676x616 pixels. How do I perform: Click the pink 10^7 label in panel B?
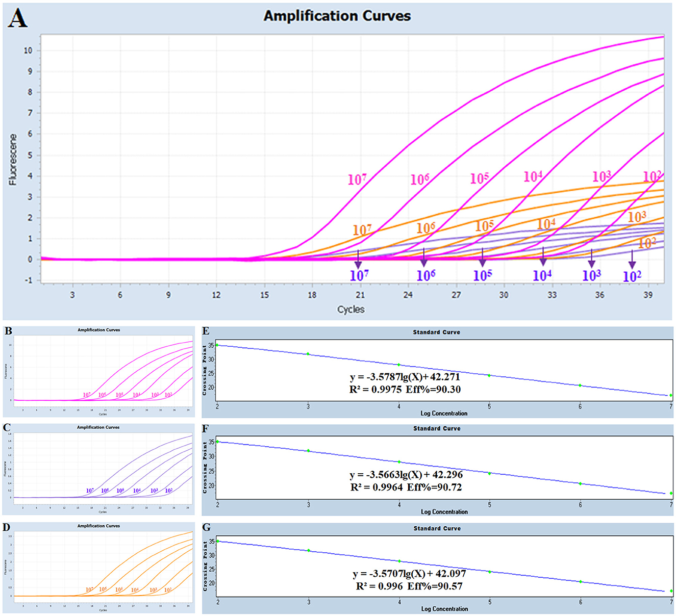click(x=87, y=395)
